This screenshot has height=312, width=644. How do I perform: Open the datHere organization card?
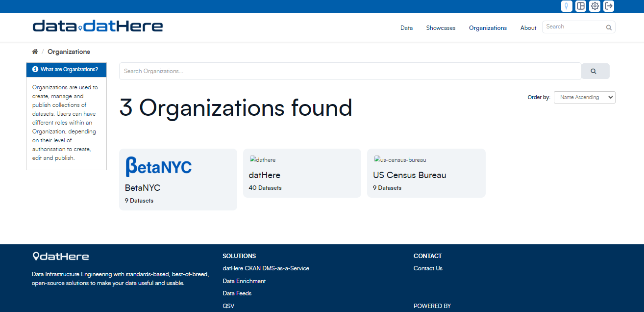click(x=265, y=175)
